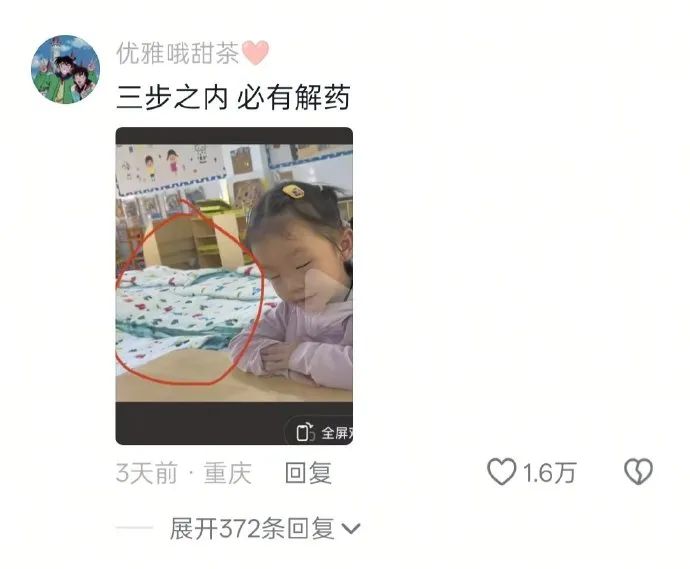This screenshot has height=569, width=690.
Task: Select the comment text 三步之内 必有解药
Action: (233, 97)
